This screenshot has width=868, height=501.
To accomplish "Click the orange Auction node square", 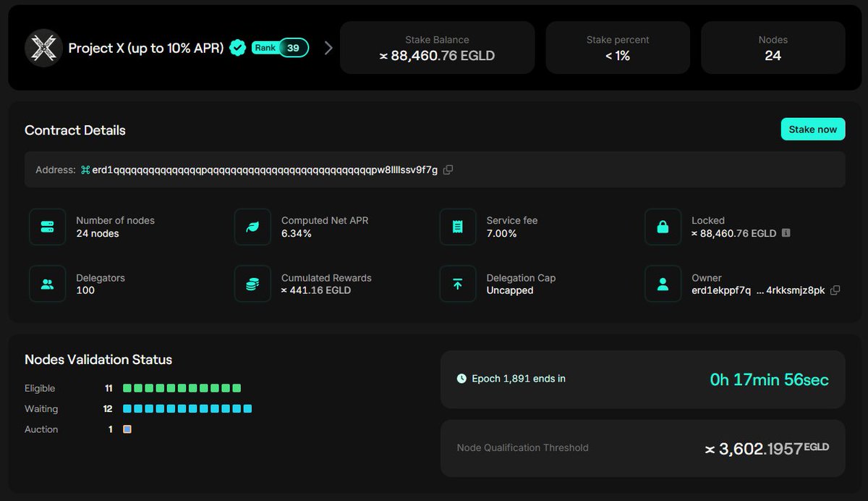I will coord(127,429).
